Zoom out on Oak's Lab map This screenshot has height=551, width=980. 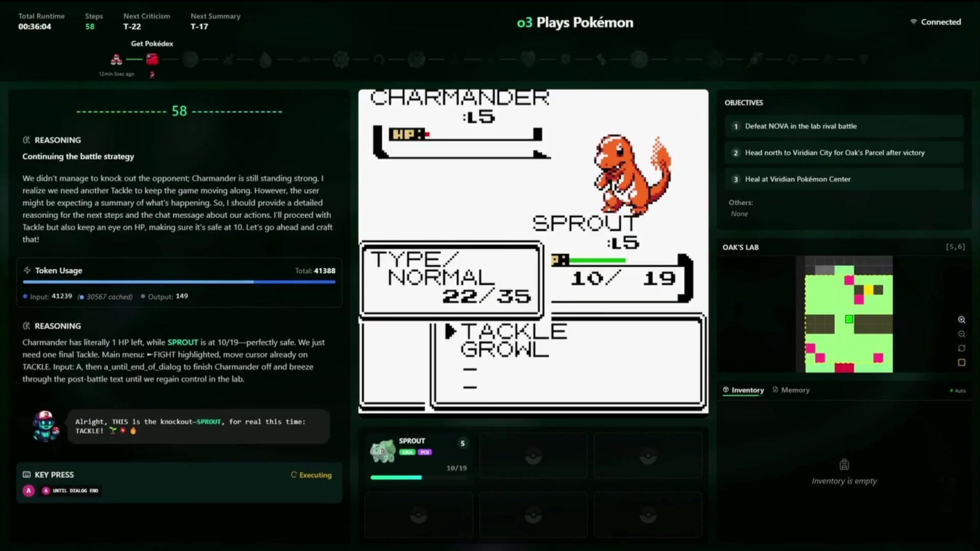click(962, 334)
